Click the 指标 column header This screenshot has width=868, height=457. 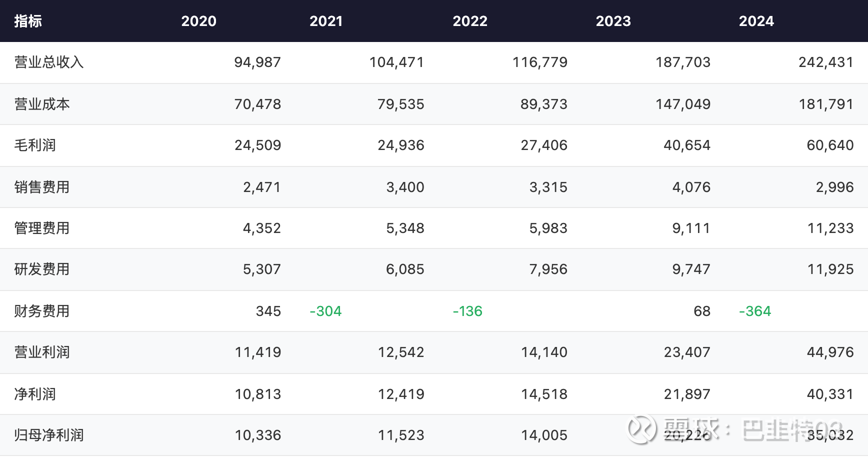(x=28, y=21)
